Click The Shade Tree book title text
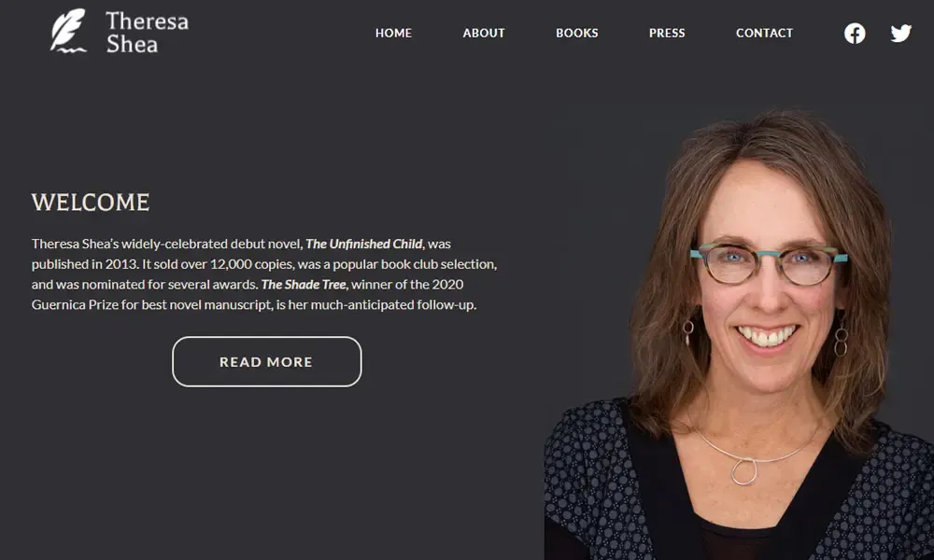Viewport: 934px width, 560px height. click(x=304, y=285)
